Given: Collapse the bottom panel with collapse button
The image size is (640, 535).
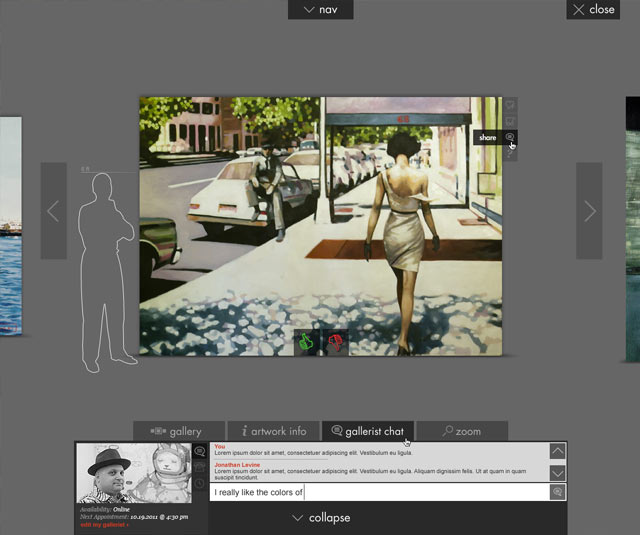Looking at the screenshot, I should pos(322,518).
